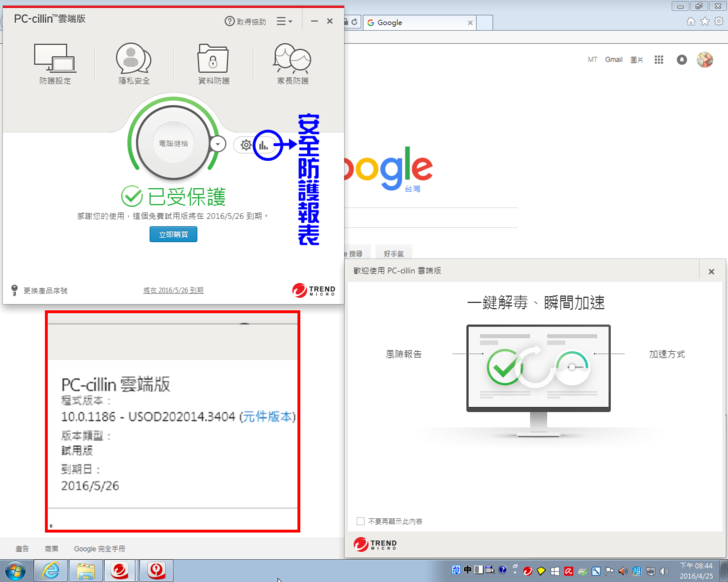Open browser tools gear icon
The image size is (728, 582).
pos(719,22)
